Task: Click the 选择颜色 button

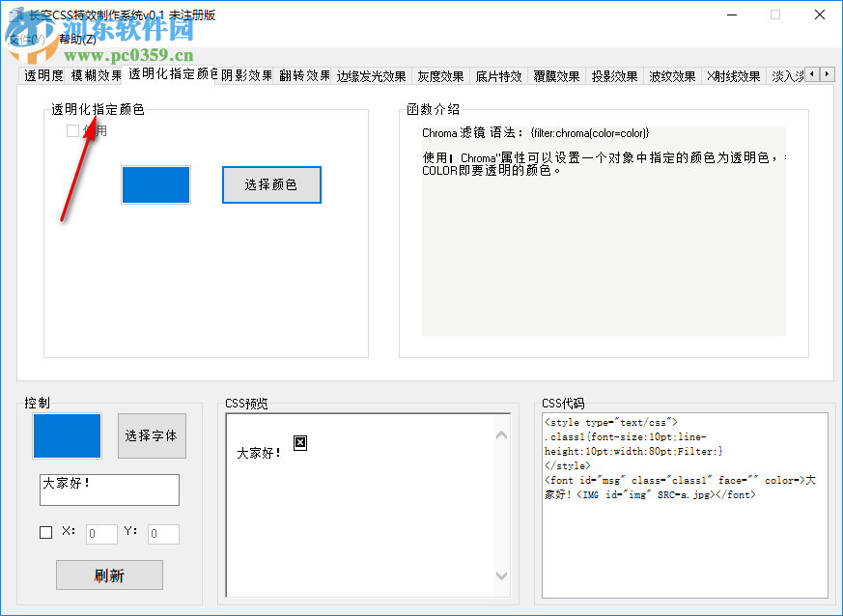Action: pos(271,184)
